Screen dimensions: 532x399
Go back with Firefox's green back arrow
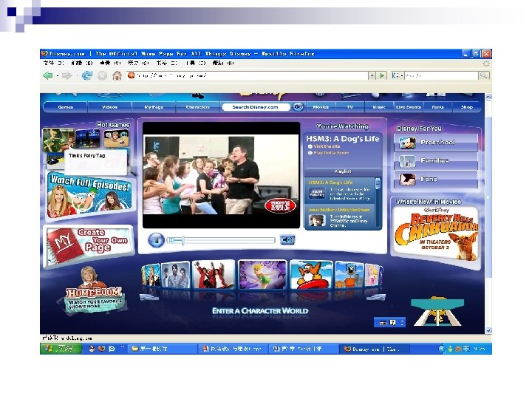click(48, 75)
